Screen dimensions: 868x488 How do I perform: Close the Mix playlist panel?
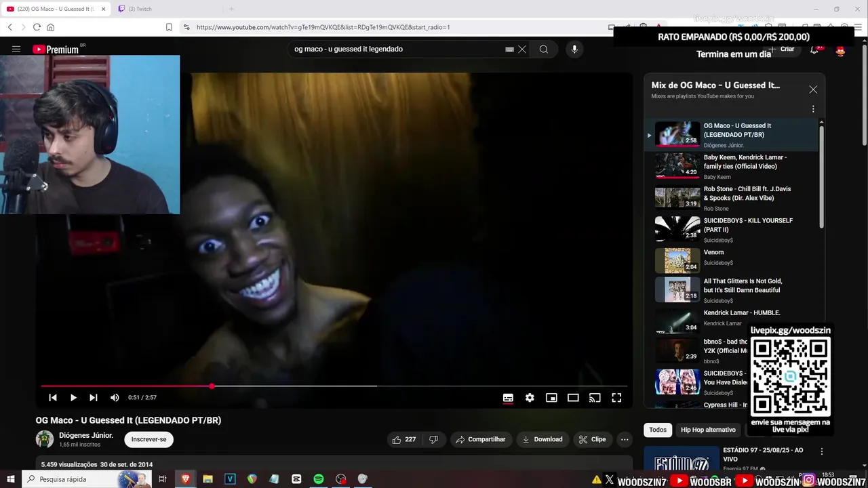[x=813, y=89]
